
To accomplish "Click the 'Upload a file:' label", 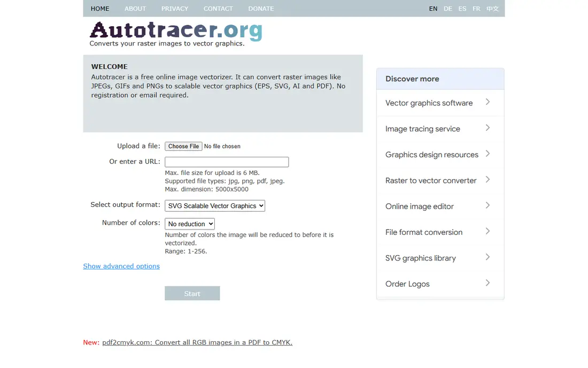I will tap(139, 146).
